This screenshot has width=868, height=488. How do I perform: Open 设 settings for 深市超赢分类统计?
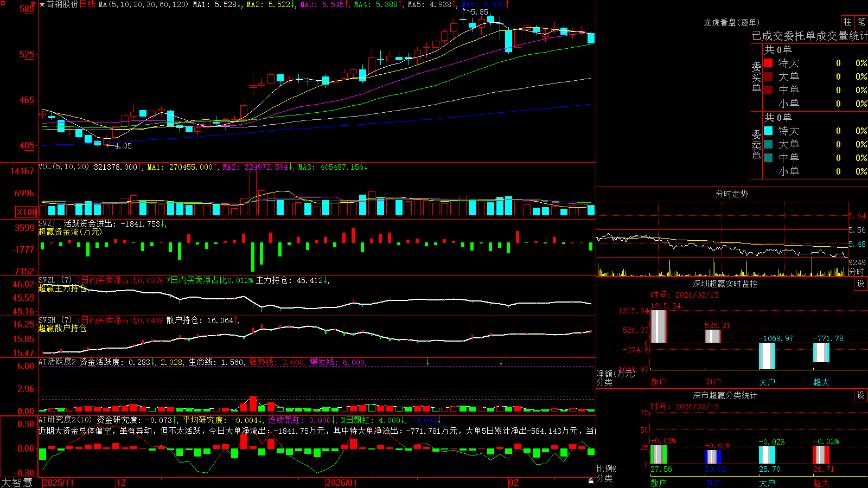coord(861,395)
